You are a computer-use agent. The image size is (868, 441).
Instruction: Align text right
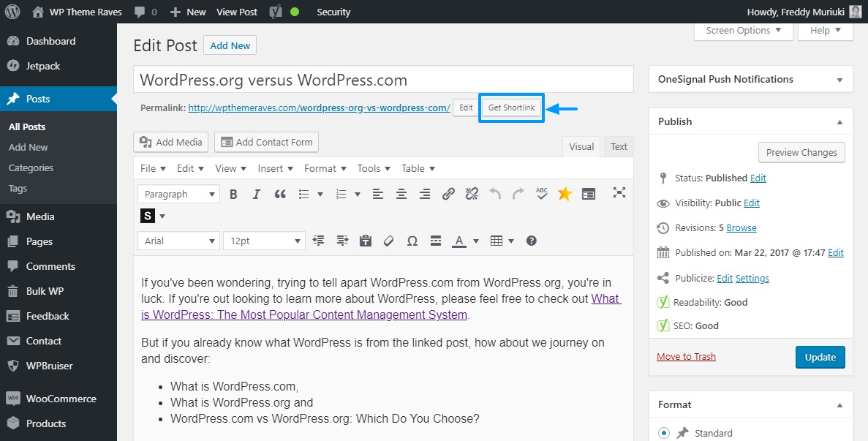(x=425, y=194)
